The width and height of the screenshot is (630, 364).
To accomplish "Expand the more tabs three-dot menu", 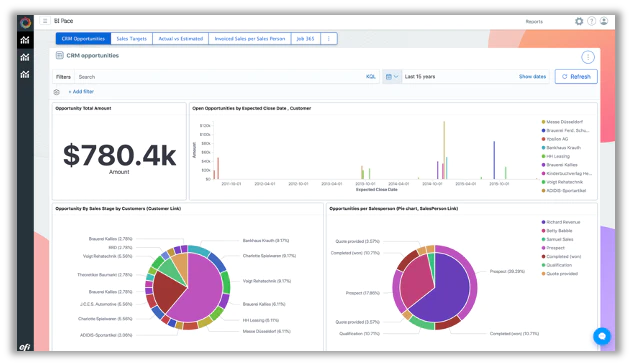I will [329, 39].
